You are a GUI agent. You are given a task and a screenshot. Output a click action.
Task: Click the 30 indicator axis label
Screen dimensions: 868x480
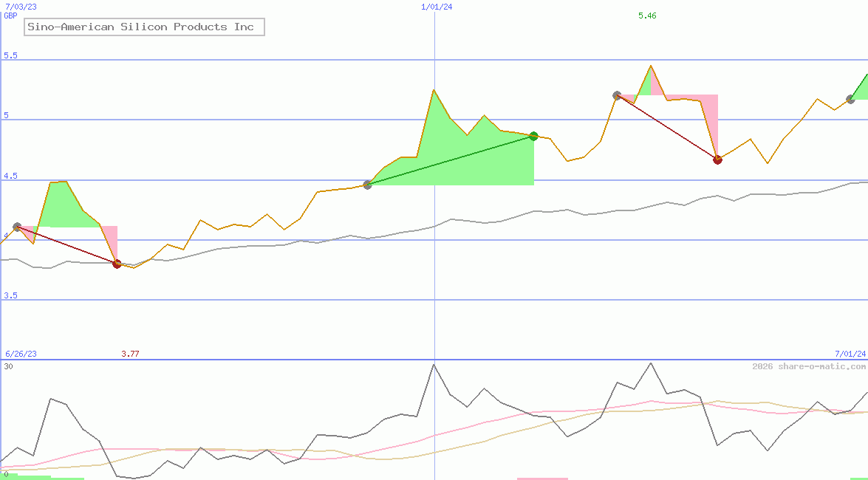tap(8, 366)
